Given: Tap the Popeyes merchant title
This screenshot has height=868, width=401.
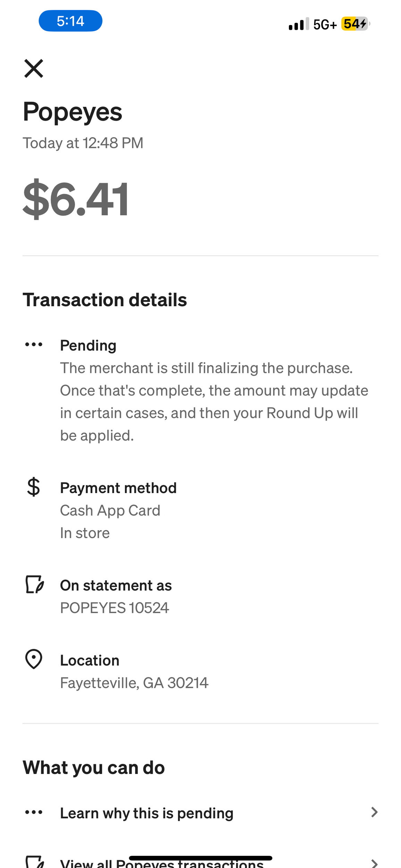Looking at the screenshot, I should pos(73,112).
